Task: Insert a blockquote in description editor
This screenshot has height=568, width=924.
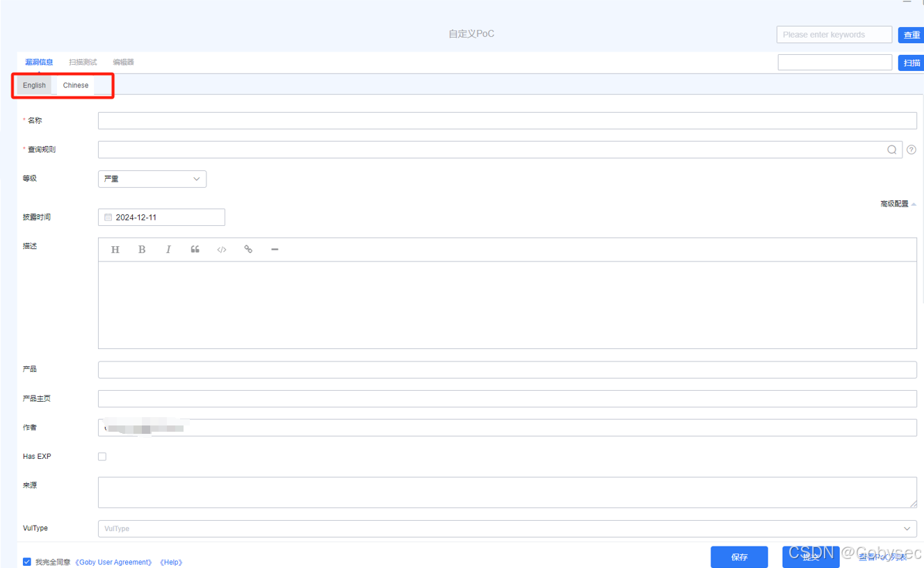Action: click(x=195, y=250)
